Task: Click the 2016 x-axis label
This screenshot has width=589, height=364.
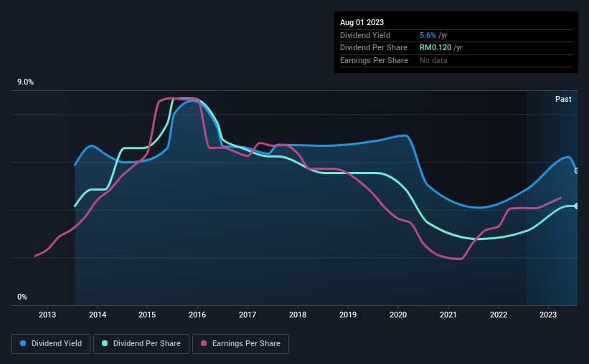Action: coord(197,315)
